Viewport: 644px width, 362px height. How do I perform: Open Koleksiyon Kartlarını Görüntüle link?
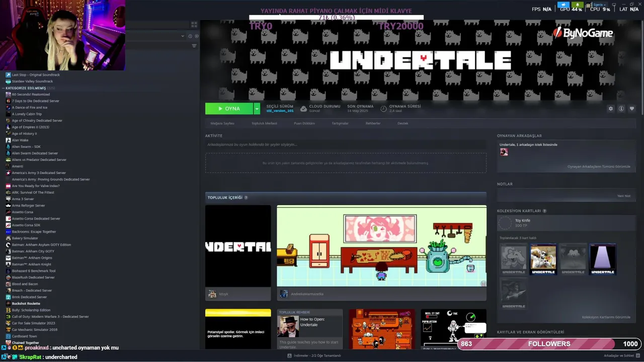point(606,317)
